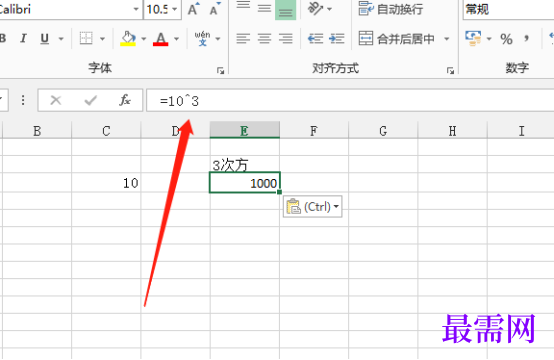The height and width of the screenshot is (360, 554).
Task: Toggle italic formatting
Action: coord(23,38)
